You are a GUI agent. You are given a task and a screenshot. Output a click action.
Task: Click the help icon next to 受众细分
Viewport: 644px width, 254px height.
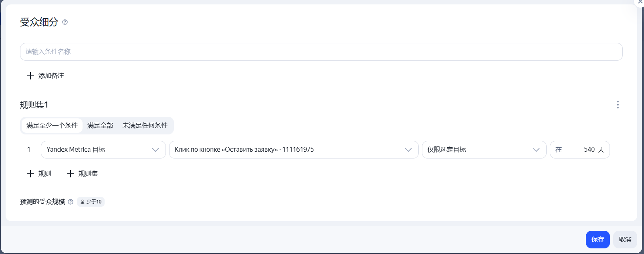[65, 22]
